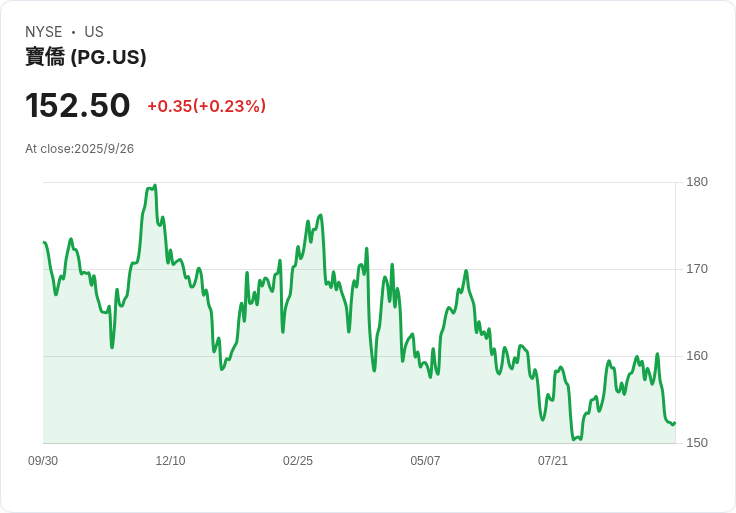736x513 pixels.
Task: Select the 09/30 x-axis date label
Action: [x=43, y=461]
